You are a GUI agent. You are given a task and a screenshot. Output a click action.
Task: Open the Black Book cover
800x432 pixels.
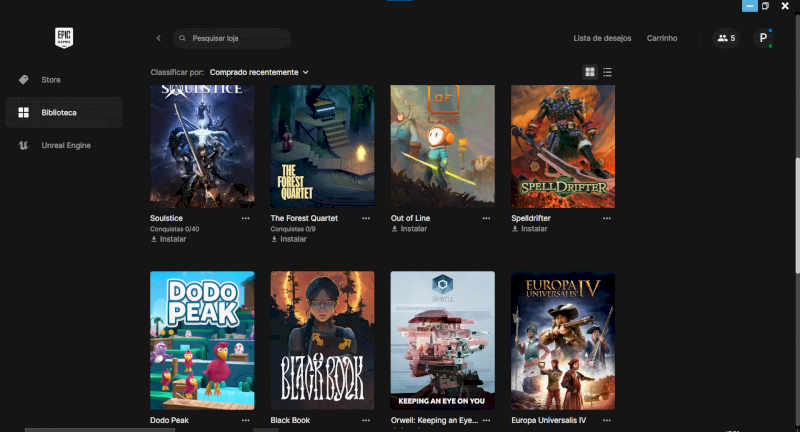pyautogui.click(x=322, y=340)
